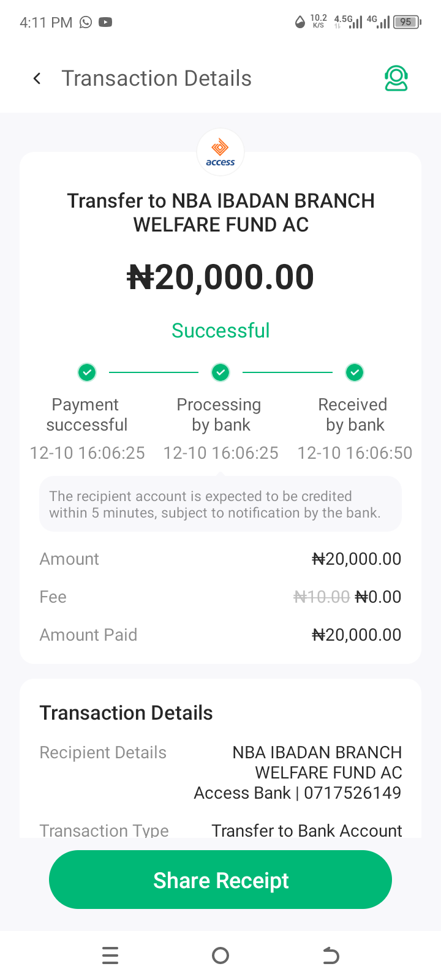Open Android recent apps menu icon
Image resolution: width=441 pixels, height=980 pixels.
[x=110, y=956]
